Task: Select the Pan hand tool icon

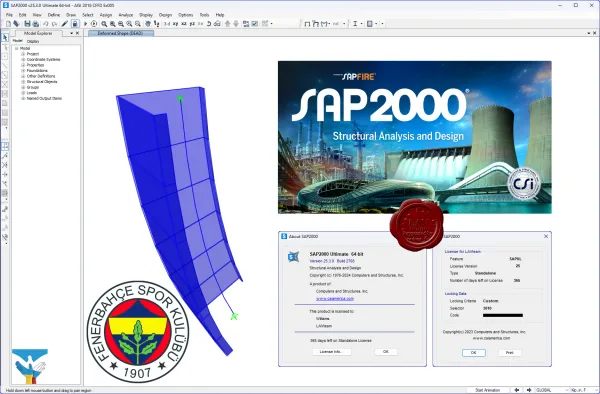Action: (148, 24)
